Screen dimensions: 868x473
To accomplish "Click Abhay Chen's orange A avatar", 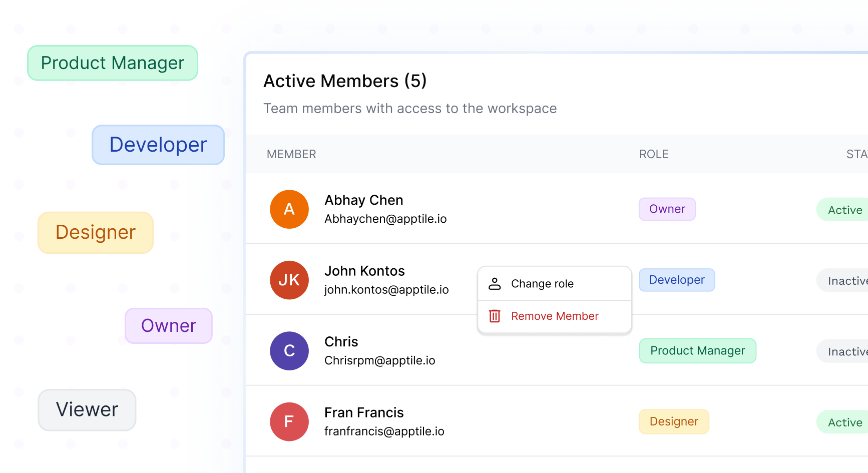I will point(289,209).
